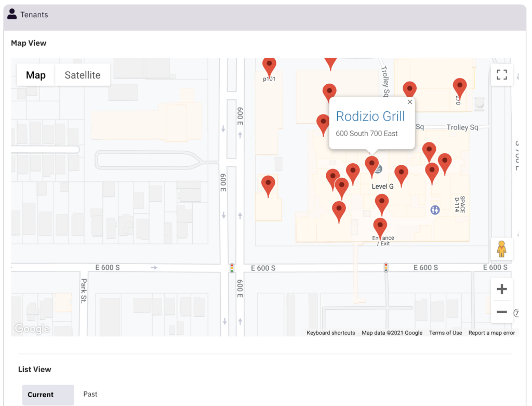Click the red marker labeled p101

[x=269, y=68]
